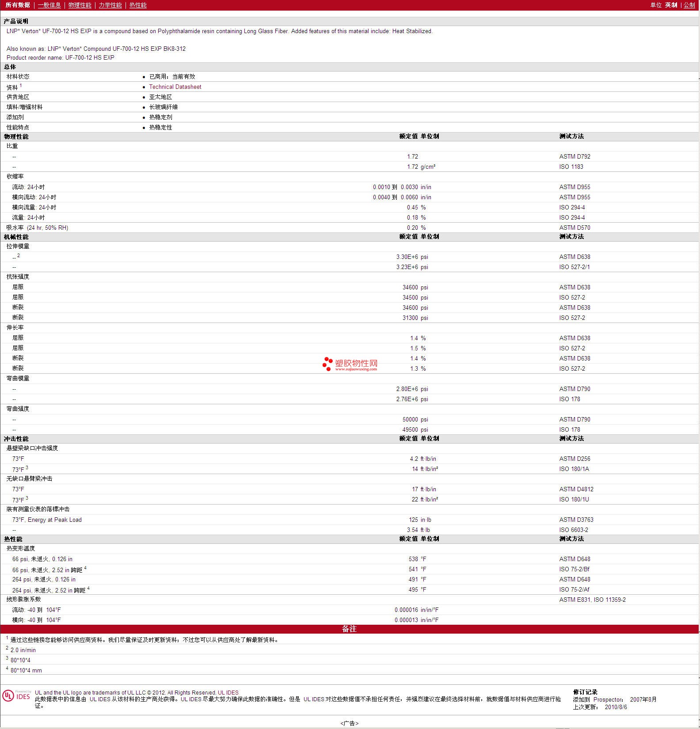Click the 机械性能 section header

pyautogui.click(x=16, y=237)
